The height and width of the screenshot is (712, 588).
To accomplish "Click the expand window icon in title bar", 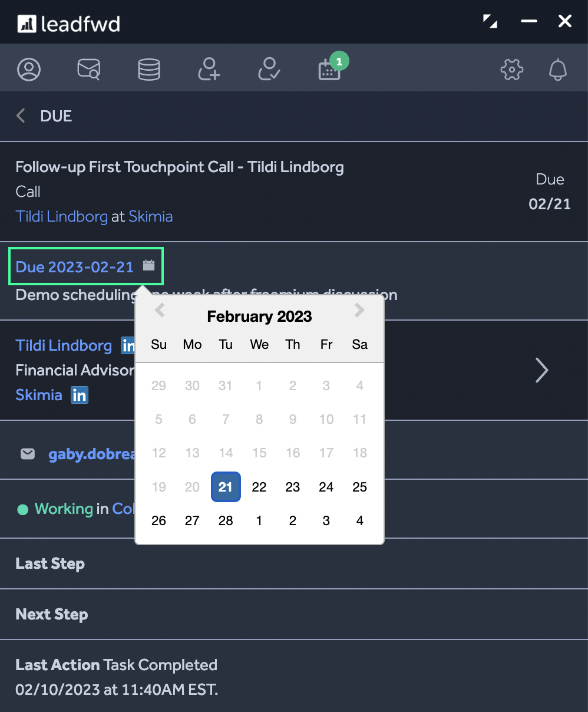I will 490,21.
